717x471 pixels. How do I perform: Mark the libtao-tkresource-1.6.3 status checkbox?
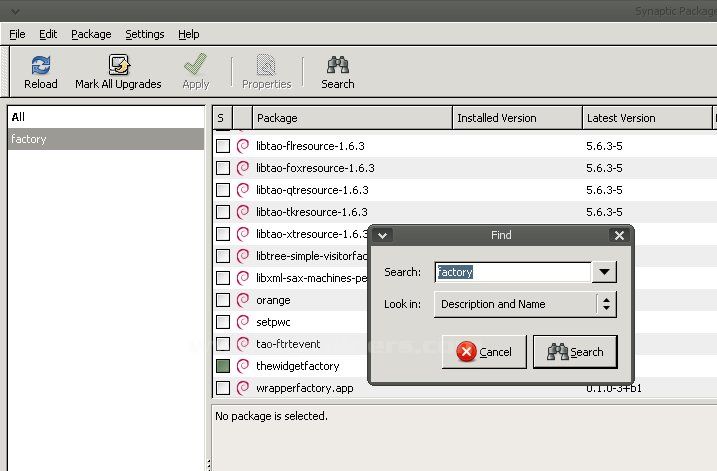(x=223, y=212)
